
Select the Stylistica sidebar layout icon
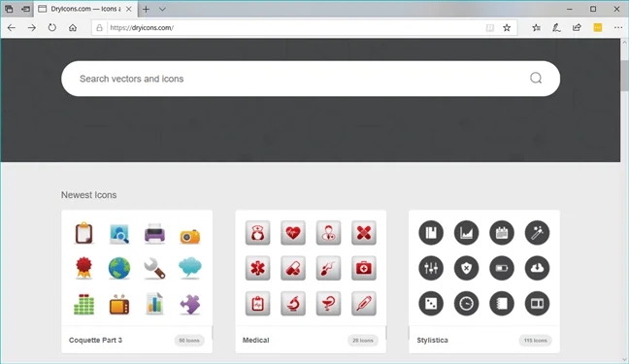coord(537,304)
